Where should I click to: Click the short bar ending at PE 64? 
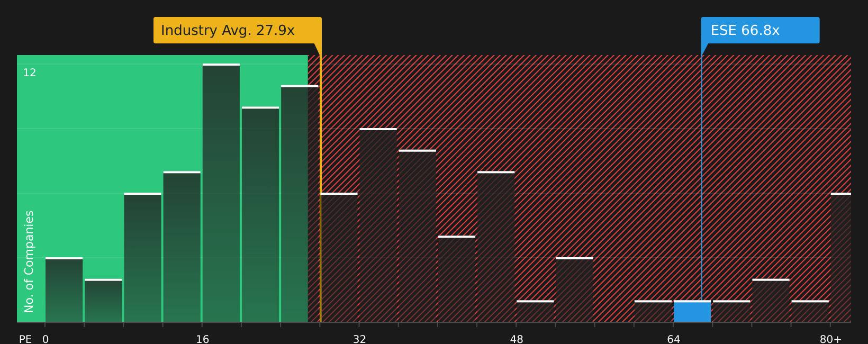(653, 312)
